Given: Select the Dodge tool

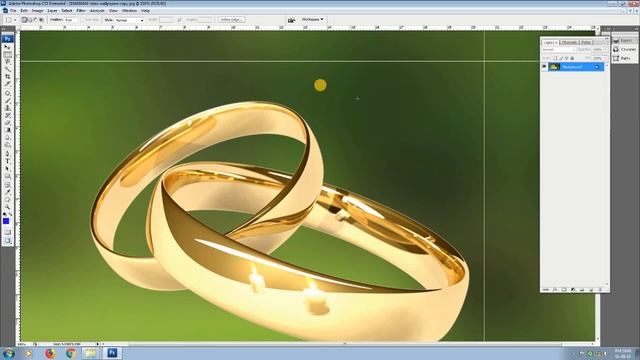Looking at the screenshot, I should pyautogui.click(x=7, y=144).
